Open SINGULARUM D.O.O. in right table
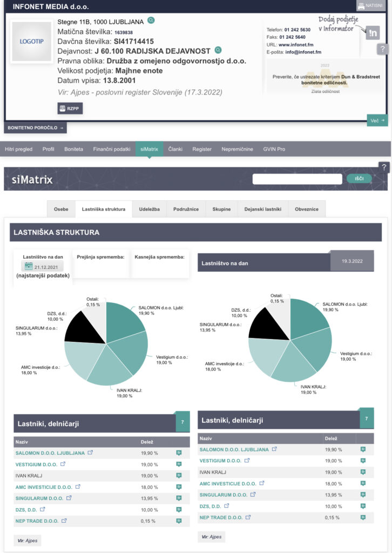 click(223, 495)
